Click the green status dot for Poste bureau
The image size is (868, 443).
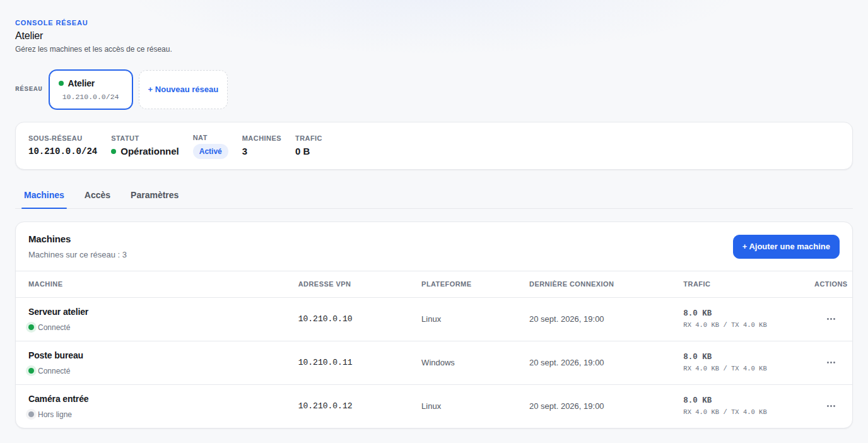32,371
